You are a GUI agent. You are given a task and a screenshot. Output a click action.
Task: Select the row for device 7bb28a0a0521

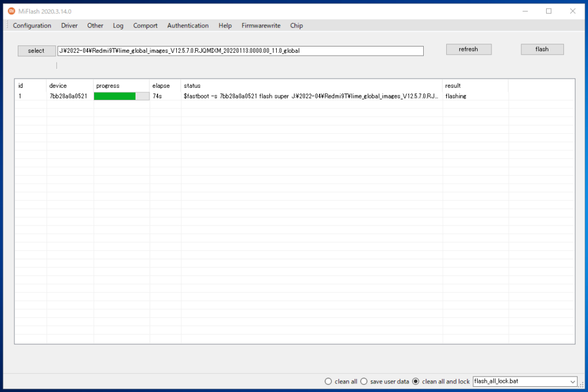click(69, 96)
